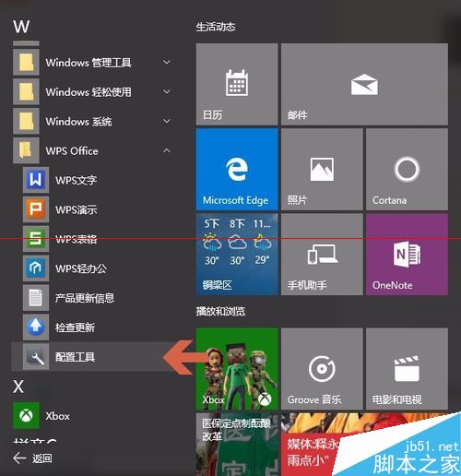Launch the OneNote tile
The image size is (461, 476).
coord(407,255)
